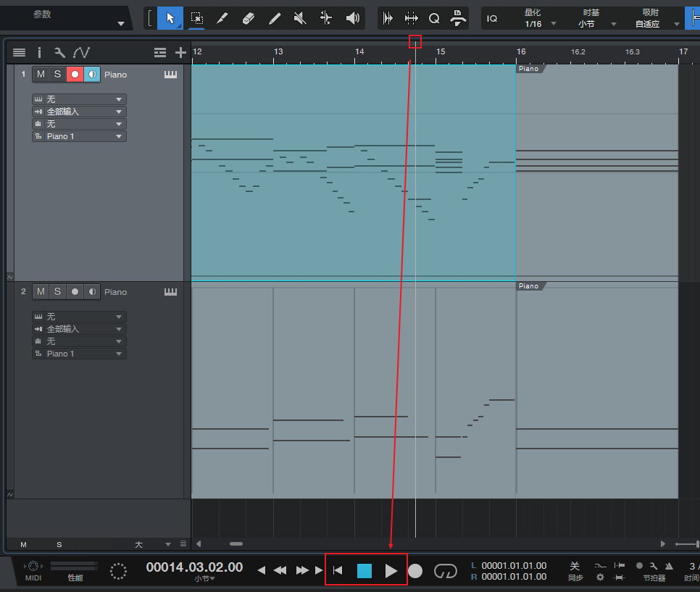Image resolution: width=700 pixels, height=592 pixels.
Task: Select the Arrow tool
Action: [x=170, y=18]
